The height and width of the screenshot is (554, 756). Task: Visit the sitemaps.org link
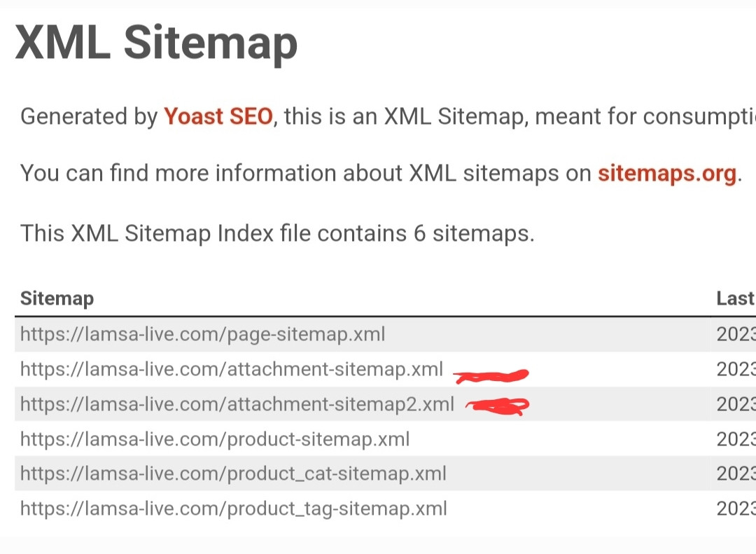point(666,173)
